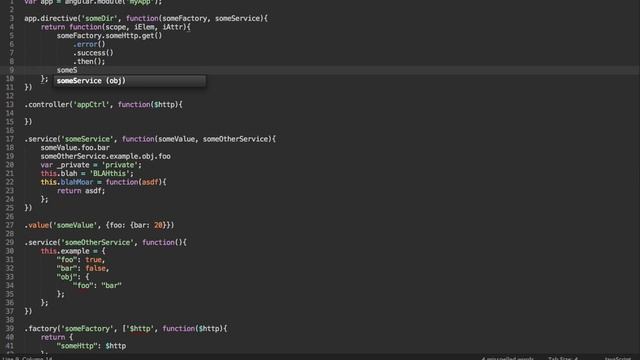The width and height of the screenshot is (640, 360).
Task: Click iAttr parameter on line 4
Action: pyautogui.click(x=172, y=27)
